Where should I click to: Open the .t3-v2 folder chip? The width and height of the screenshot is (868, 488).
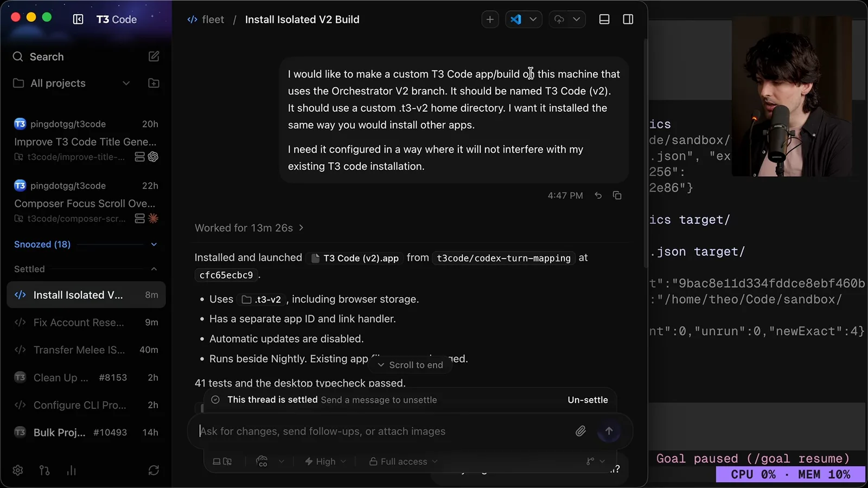pos(261,299)
